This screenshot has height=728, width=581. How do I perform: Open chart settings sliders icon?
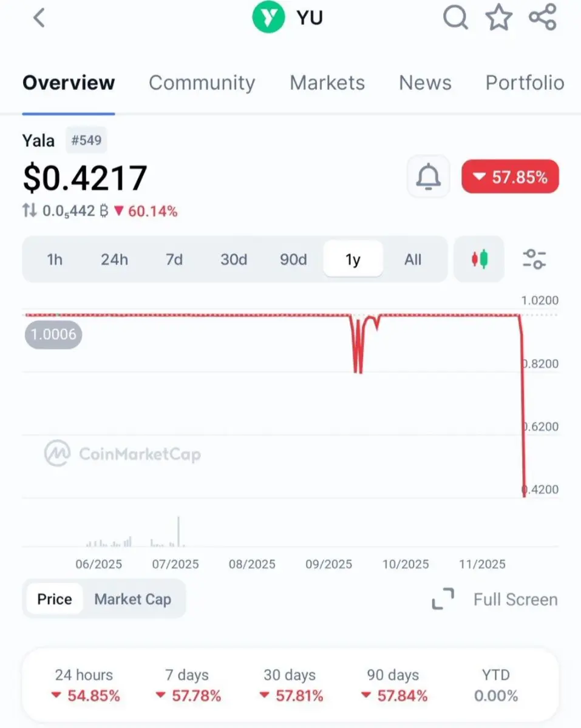pyautogui.click(x=534, y=259)
